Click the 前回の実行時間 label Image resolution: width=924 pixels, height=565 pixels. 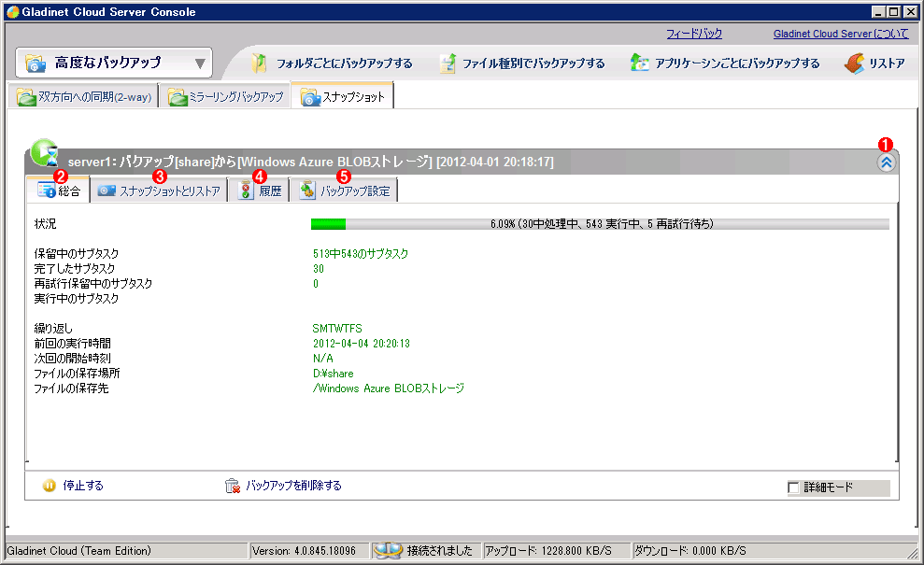click(x=73, y=344)
